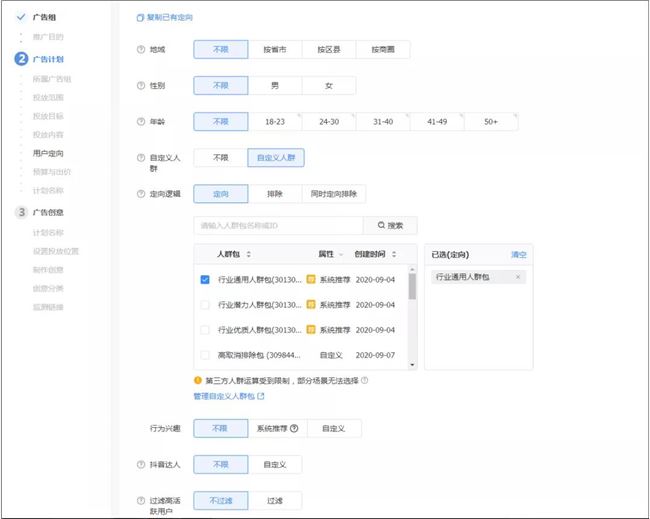This screenshot has height=519, width=650.
Task: Check the 行业潜力人群包 checkbox
Action: click(x=205, y=304)
